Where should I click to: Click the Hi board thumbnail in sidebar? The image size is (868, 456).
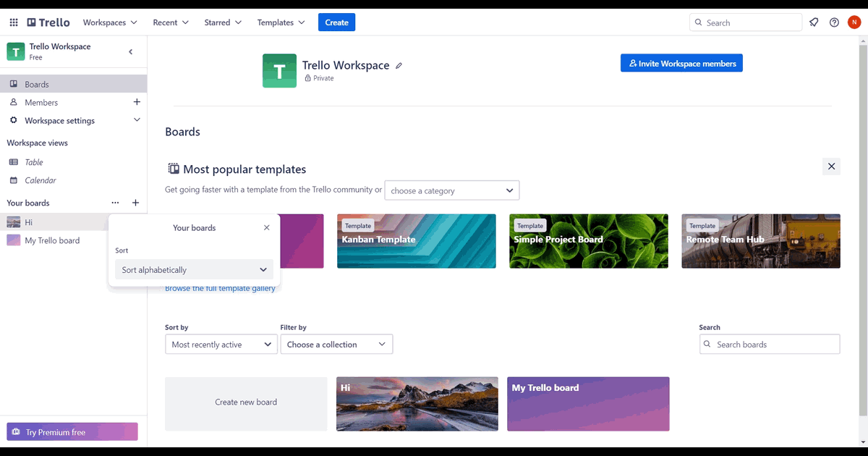(x=14, y=222)
